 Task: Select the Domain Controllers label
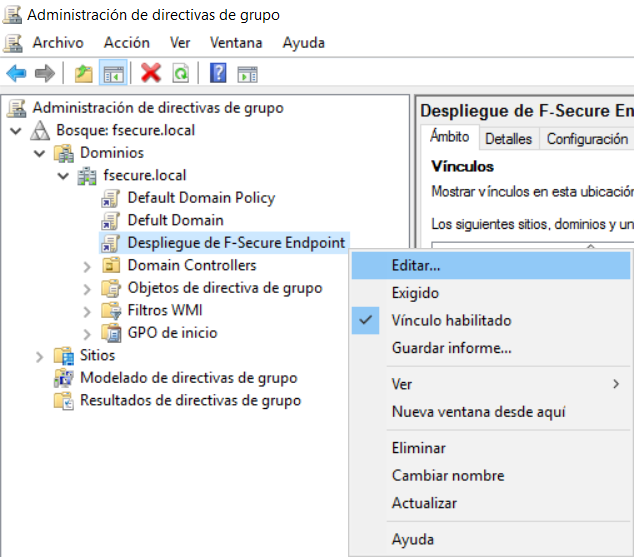point(192,266)
